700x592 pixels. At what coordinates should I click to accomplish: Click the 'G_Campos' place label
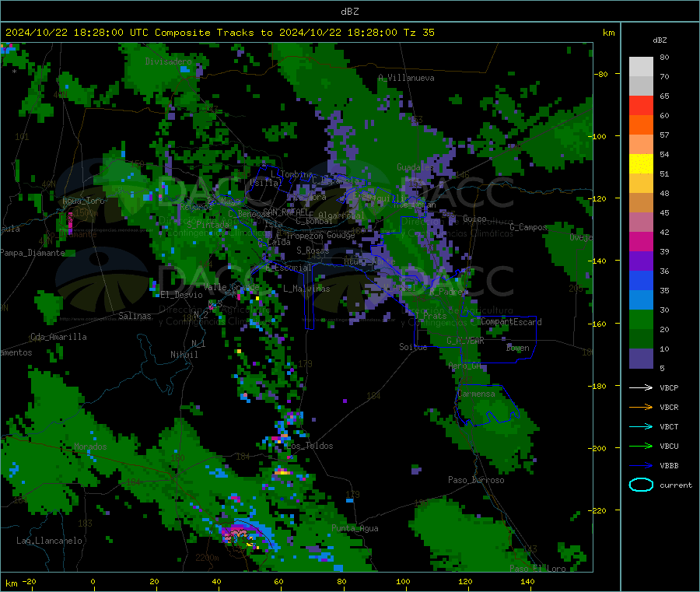(x=529, y=227)
